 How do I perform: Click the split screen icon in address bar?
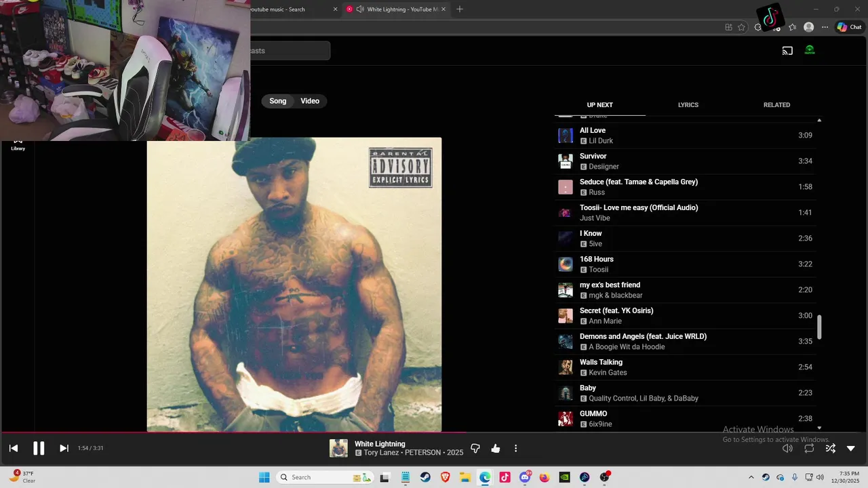(728, 27)
